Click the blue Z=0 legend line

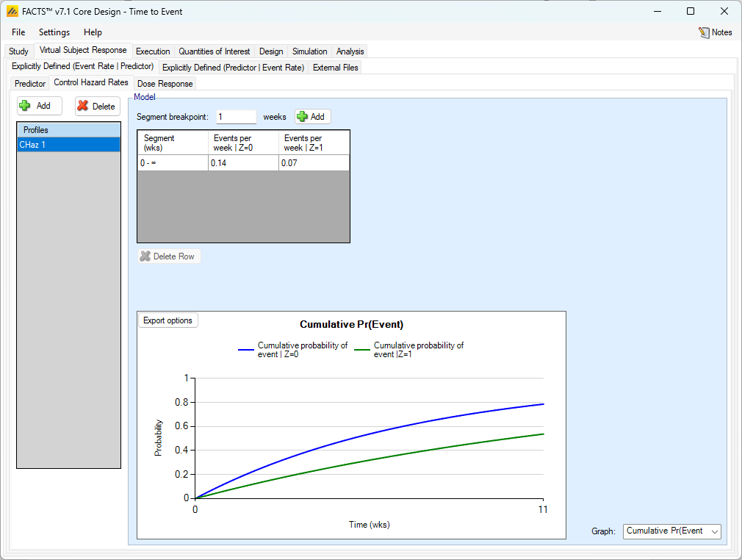[x=245, y=350]
